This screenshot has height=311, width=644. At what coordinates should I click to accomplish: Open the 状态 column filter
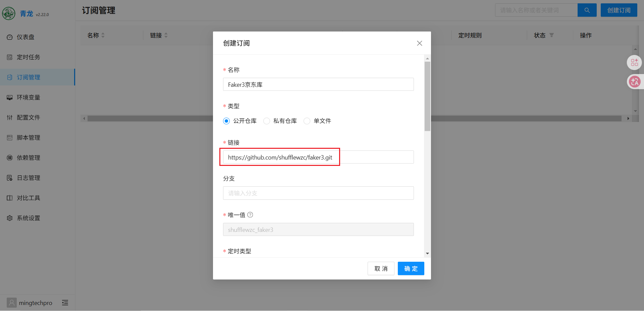pyautogui.click(x=552, y=35)
